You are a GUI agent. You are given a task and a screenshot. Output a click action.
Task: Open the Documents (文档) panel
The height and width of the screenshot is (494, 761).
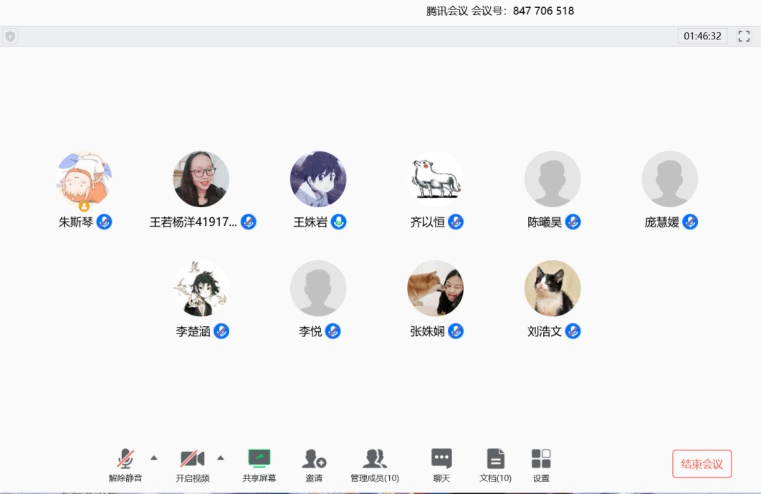495,461
